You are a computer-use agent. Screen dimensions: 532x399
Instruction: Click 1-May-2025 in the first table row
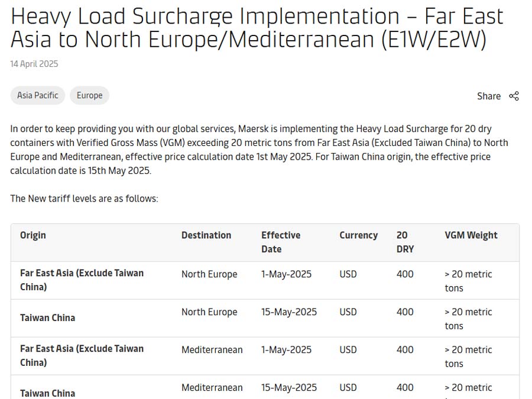pos(286,274)
